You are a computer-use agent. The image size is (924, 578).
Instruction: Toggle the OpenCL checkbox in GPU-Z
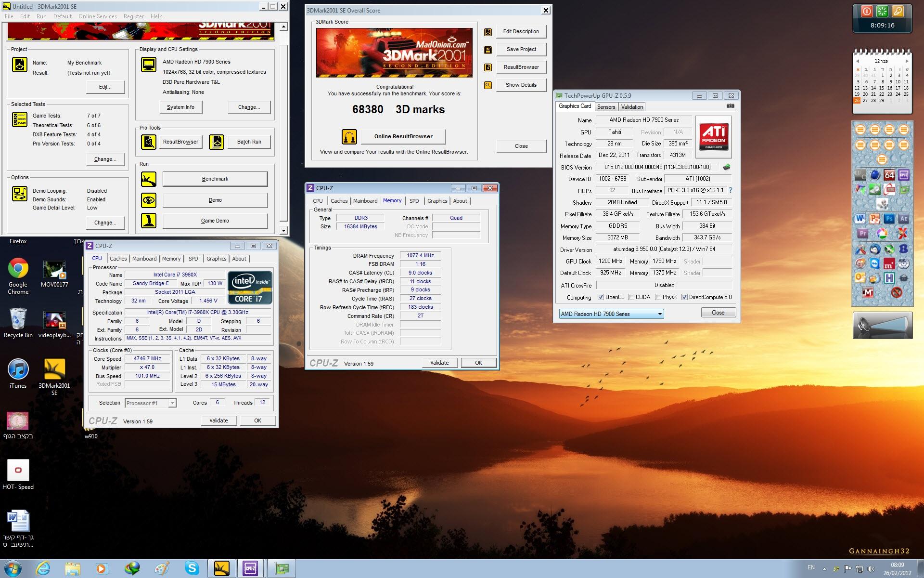point(600,297)
